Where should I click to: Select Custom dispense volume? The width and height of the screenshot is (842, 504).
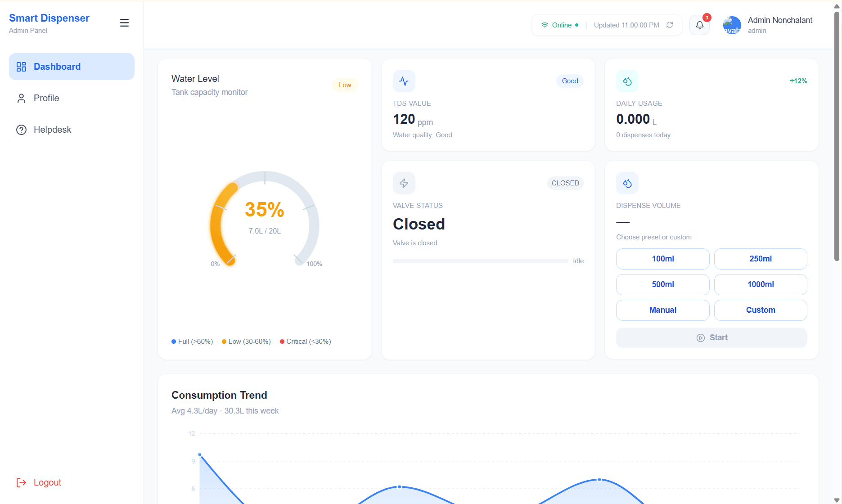[761, 310]
